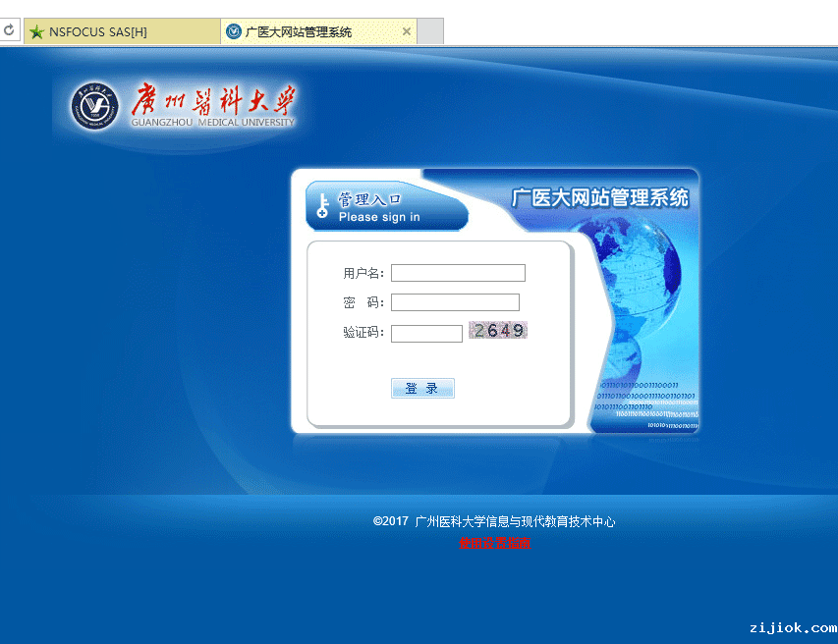
Task: Click the round university emblem logo
Action: click(x=94, y=105)
